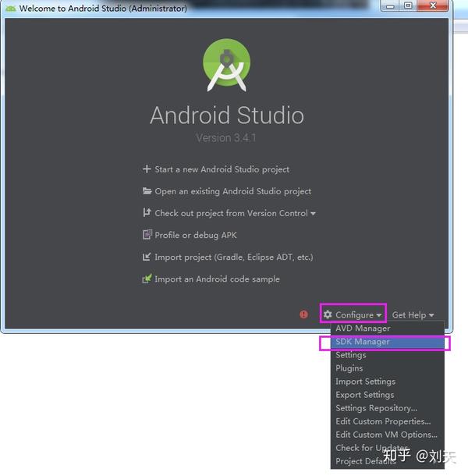Open the Get Help dropdown

413,314
